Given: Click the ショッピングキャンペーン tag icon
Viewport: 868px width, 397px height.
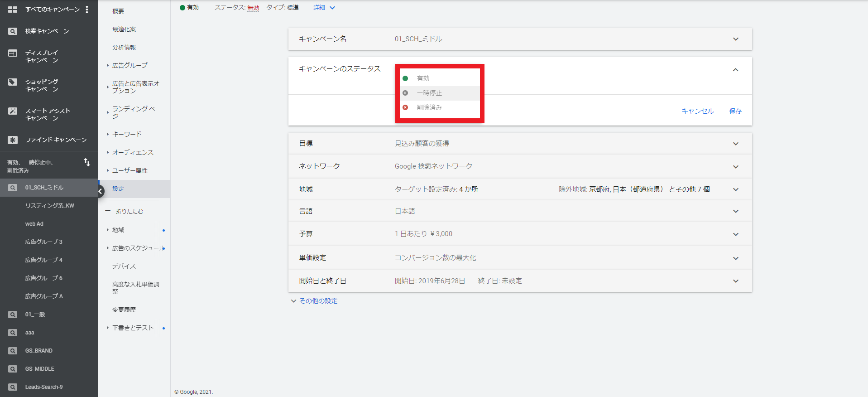Looking at the screenshot, I should [x=13, y=82].
